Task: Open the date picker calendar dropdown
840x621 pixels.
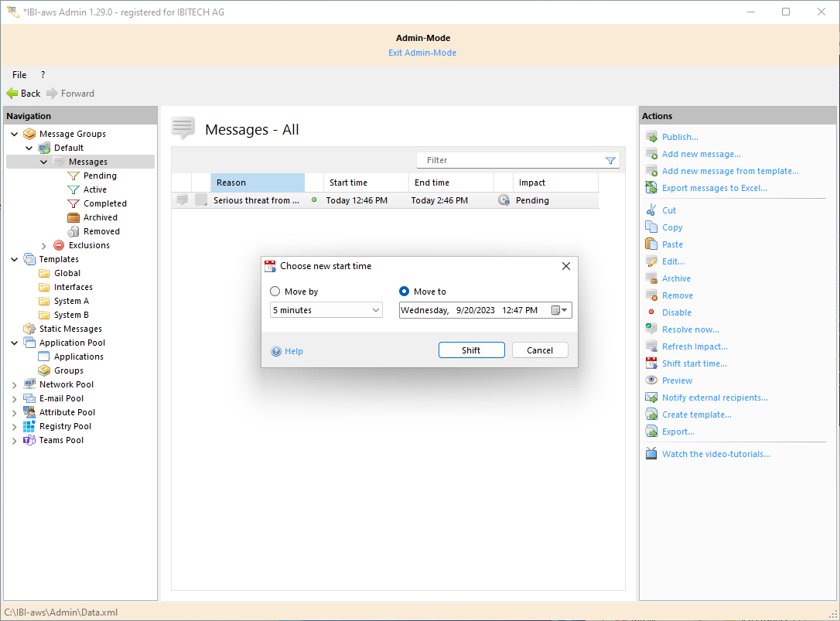Action: pyautogui.click(x=560, y=310)
